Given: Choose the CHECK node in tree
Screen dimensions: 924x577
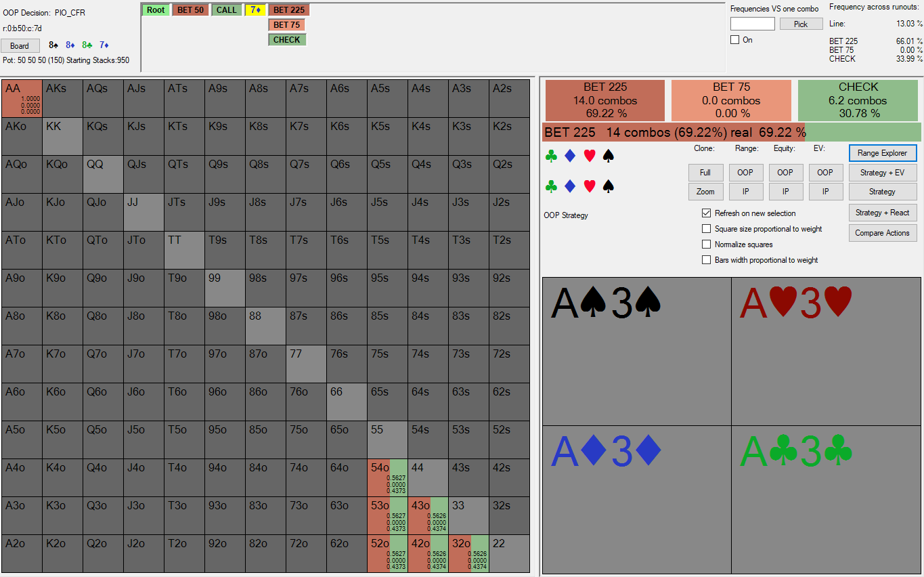Looking at the screenshot, I should (287, 40).
